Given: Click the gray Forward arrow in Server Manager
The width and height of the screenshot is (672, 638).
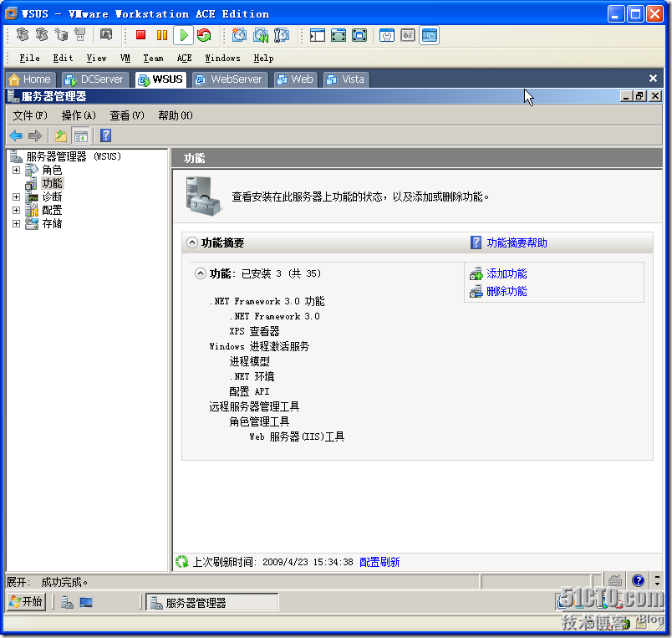Looking at the screenshot, I should [x=35, y=136].
